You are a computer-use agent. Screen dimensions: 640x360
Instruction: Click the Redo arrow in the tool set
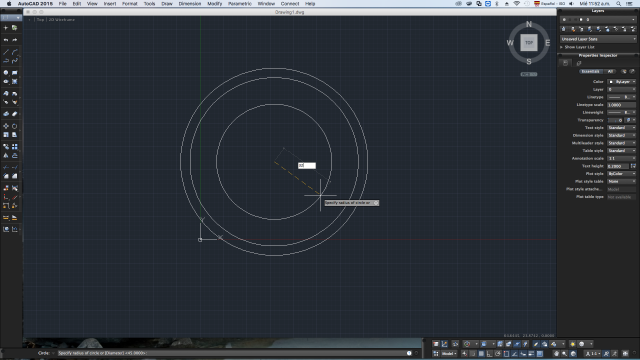[15, 40]
